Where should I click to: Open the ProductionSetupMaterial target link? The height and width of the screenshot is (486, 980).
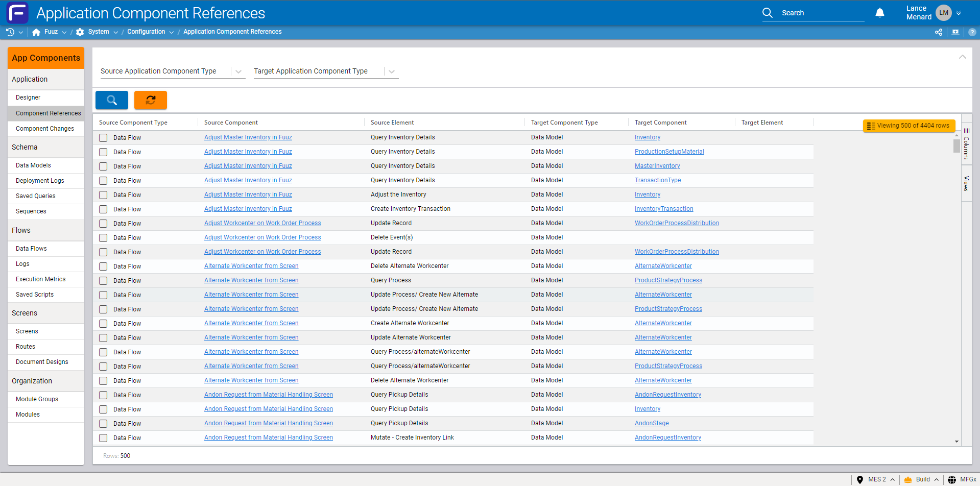click(x=669, y=152)
